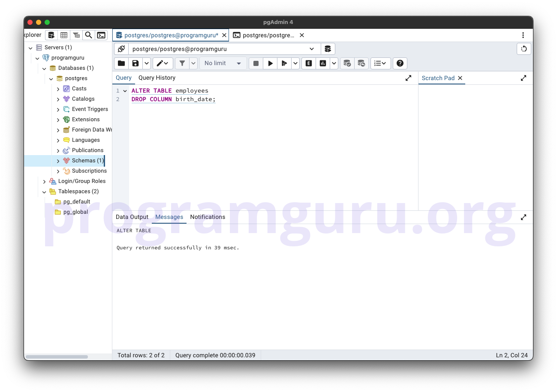Screen dimensions: 557x392
Task: Open the Macros list icon
Action: click(x=381, y=63)
